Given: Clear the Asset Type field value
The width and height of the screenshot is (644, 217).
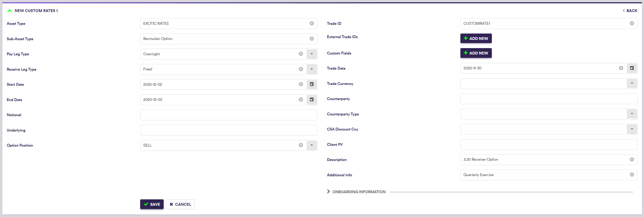Looking at the screenshot, I should (x=312, y=24).
